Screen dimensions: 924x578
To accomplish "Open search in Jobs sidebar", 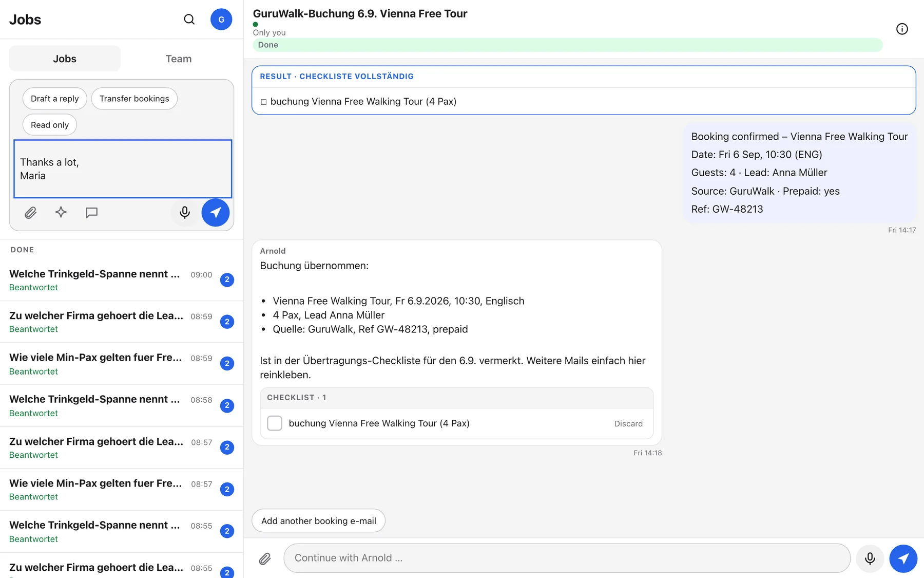I will coord(189,20).
